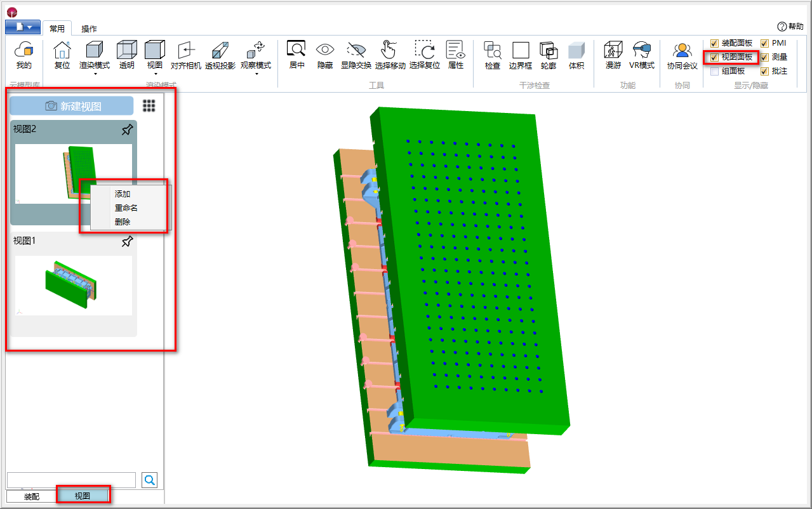812x509 pixels.
Task: Open the 观察模式 dropdown menu
Action: [x=256, y=74]
